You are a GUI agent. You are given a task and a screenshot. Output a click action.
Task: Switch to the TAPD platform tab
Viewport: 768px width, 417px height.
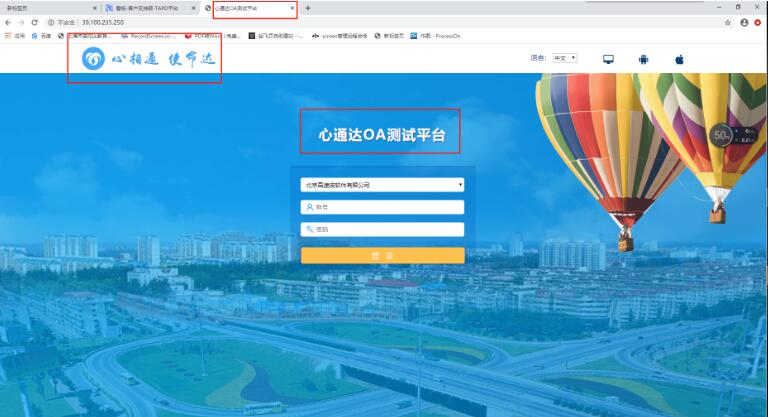[x=148, y=8]
